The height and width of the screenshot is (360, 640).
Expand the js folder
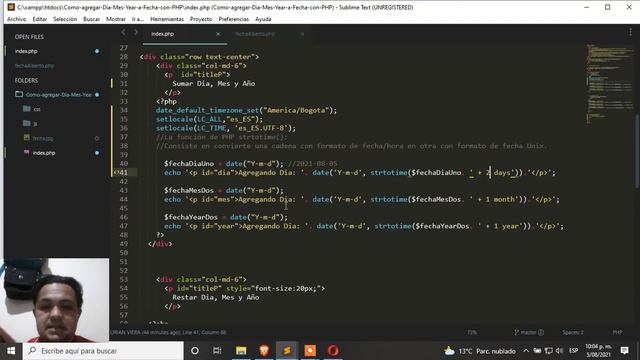tap(36, 124)
